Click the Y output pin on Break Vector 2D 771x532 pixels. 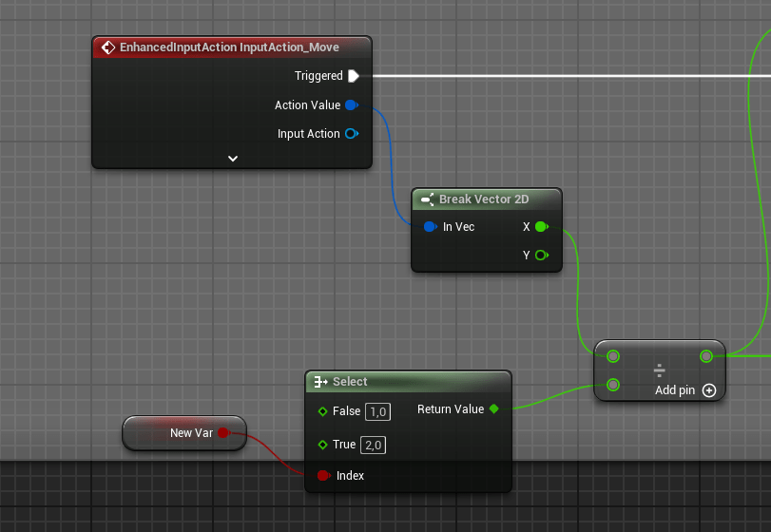(x=541, y=256)
